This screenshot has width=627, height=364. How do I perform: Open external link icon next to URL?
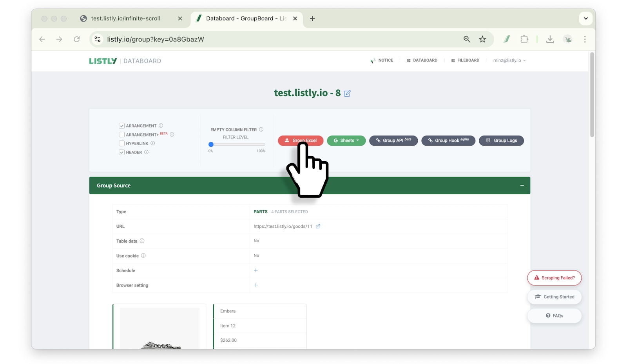pyautogui.click(x=318, y=226)
